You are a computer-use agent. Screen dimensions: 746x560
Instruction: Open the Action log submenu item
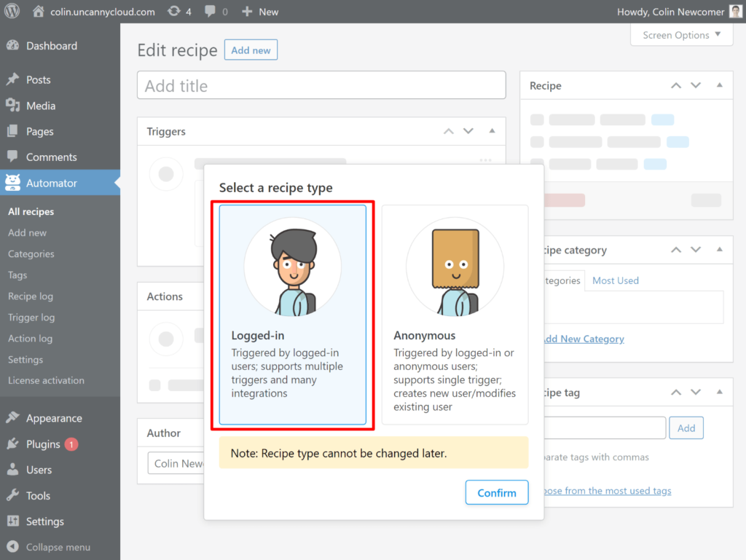tap(30, 339)
